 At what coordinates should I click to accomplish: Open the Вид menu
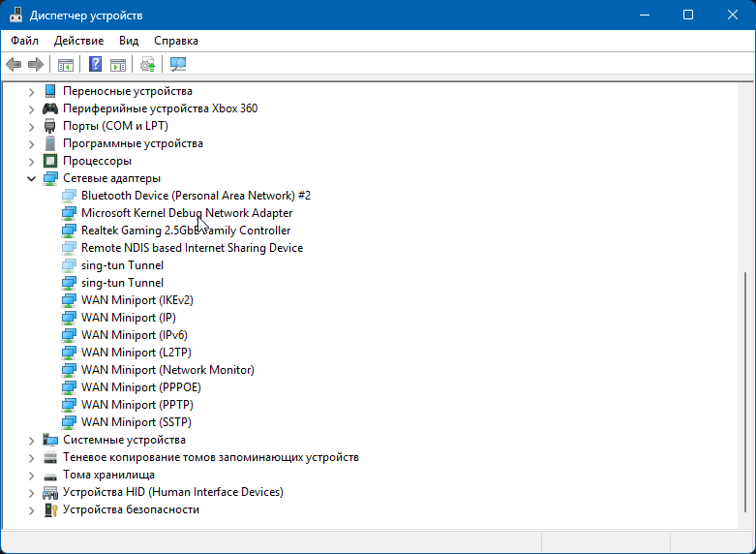coord(129,41)
